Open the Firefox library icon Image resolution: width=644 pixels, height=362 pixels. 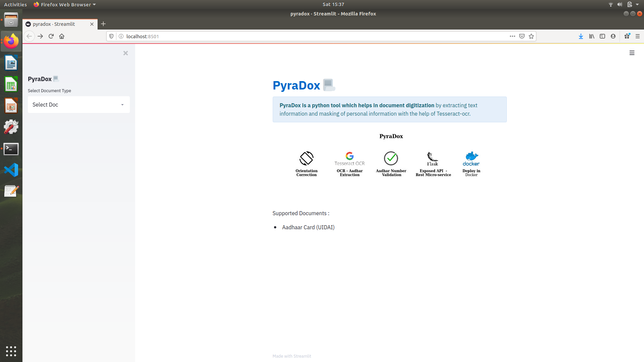(592, 36)
